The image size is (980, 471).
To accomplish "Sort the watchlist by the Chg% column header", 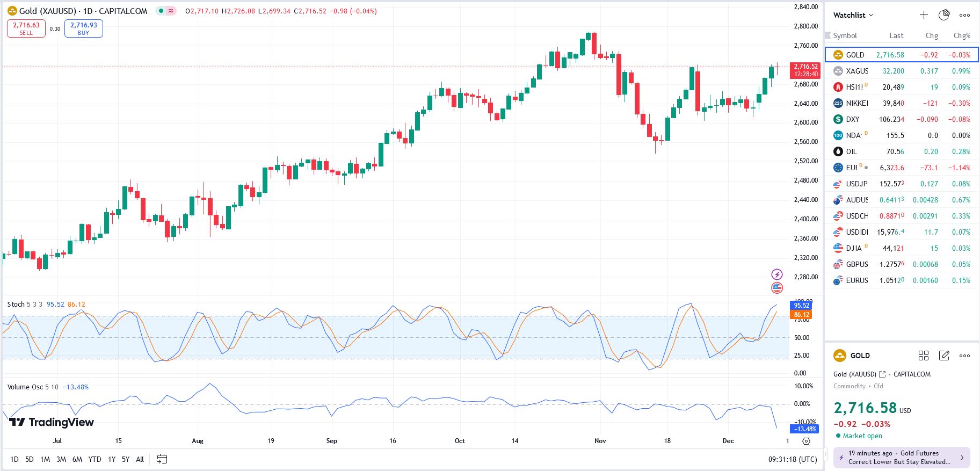I will point(961,35).
